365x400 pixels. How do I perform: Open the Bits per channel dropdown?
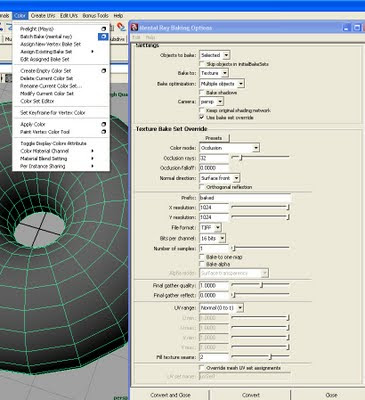point(212,238)
